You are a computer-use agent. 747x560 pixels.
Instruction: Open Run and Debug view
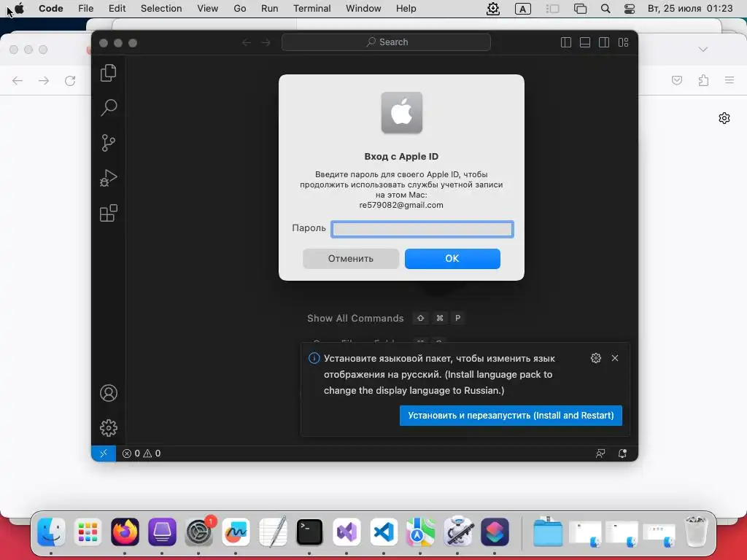[x=109, y=178]
